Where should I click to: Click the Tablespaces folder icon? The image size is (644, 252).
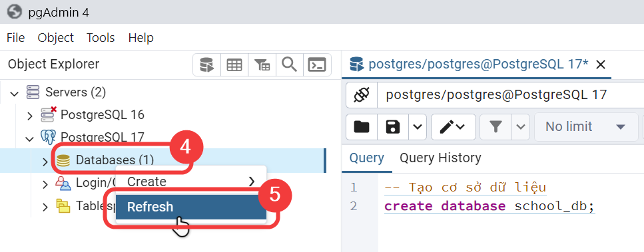click(63, 205)
